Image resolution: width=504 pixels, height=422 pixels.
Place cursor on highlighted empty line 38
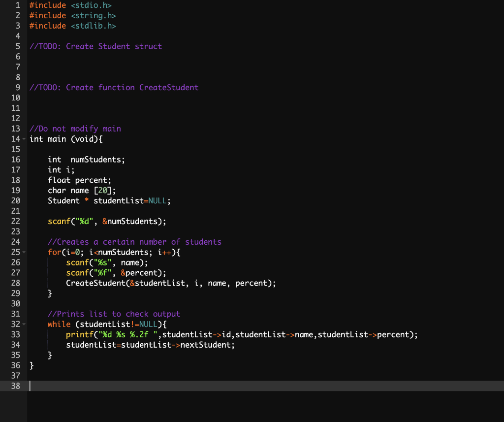coord(265,386)
